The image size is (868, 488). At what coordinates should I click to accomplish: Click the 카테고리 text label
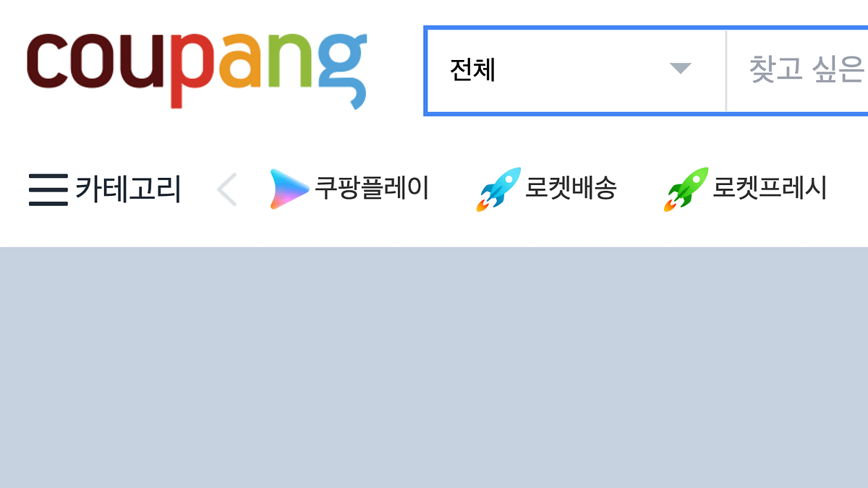click(128, 189)
